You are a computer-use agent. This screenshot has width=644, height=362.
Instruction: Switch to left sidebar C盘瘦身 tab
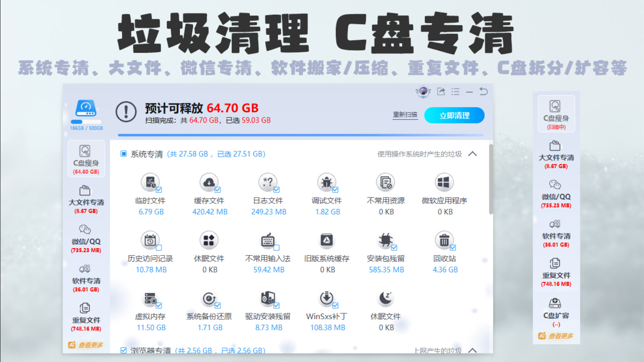point(86,159)
